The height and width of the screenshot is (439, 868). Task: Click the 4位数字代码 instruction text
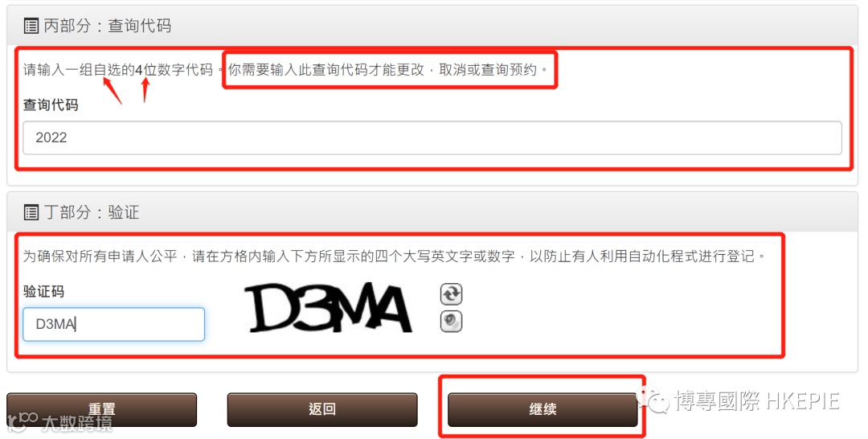[x=174, y=70]
